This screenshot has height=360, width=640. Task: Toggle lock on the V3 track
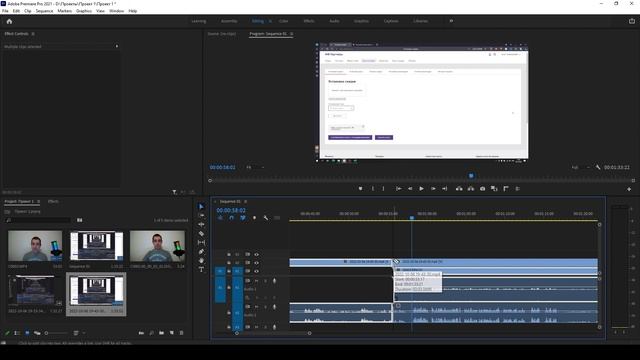229,254
